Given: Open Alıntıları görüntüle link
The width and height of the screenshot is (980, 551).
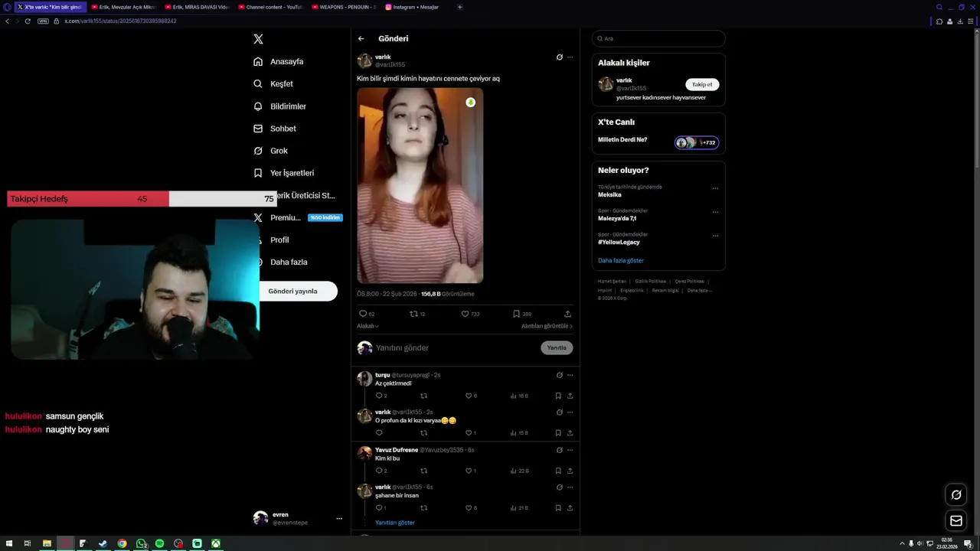Looking at the screenshot, I should 547,326.
